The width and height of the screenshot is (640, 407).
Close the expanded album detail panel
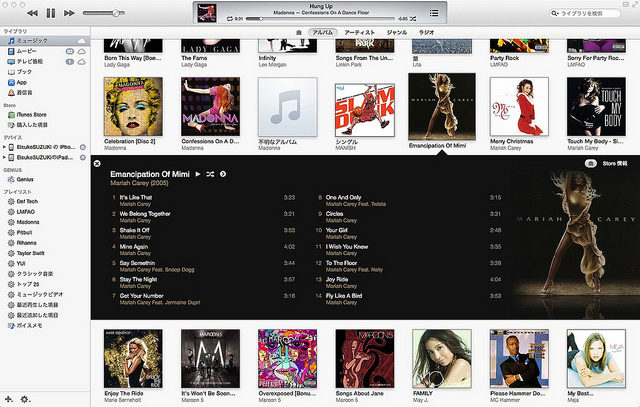point(97,163)
